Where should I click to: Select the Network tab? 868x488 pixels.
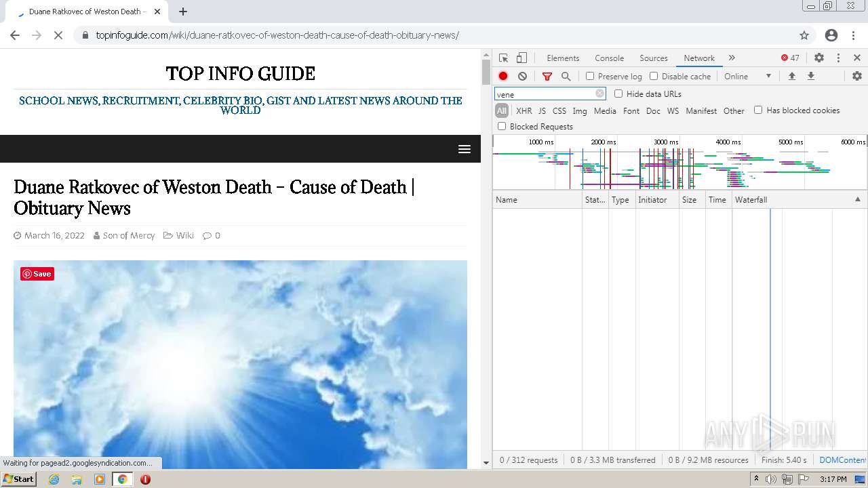pos(699,58)
